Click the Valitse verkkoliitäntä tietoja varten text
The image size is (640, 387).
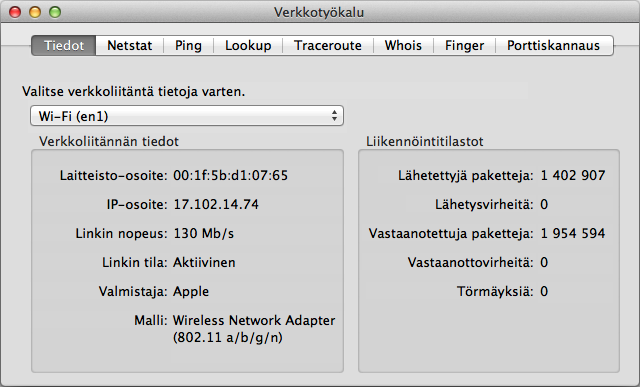click(x=133, y=91)
